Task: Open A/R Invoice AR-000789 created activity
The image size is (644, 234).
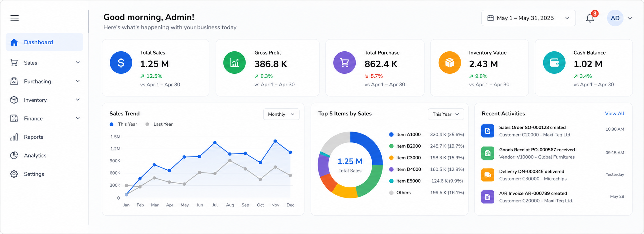Action: click(x=553, y=197)
